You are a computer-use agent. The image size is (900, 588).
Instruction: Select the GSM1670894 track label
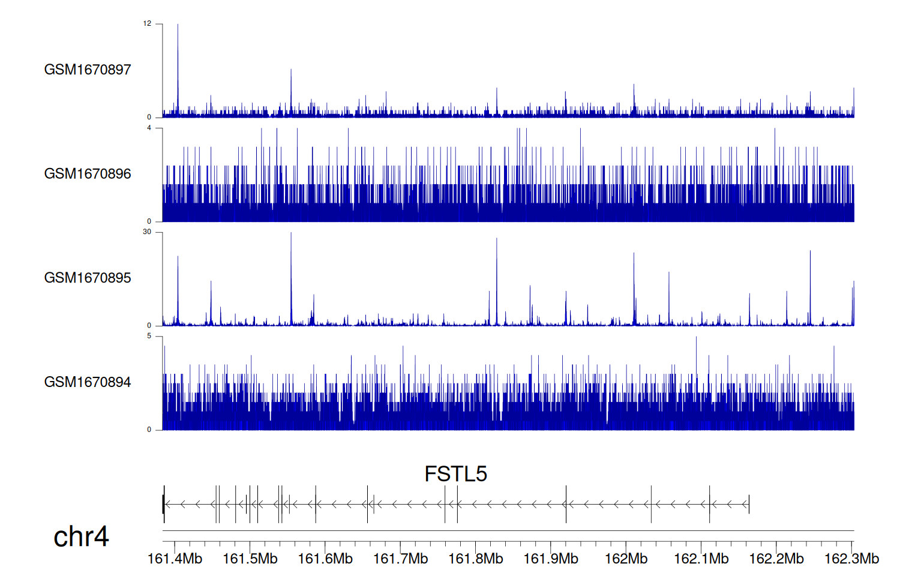point(88,382)
